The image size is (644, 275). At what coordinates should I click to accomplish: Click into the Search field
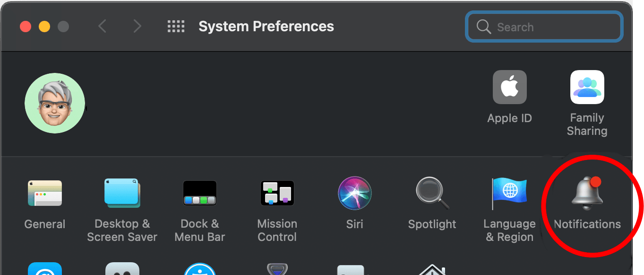coord(544,27)
